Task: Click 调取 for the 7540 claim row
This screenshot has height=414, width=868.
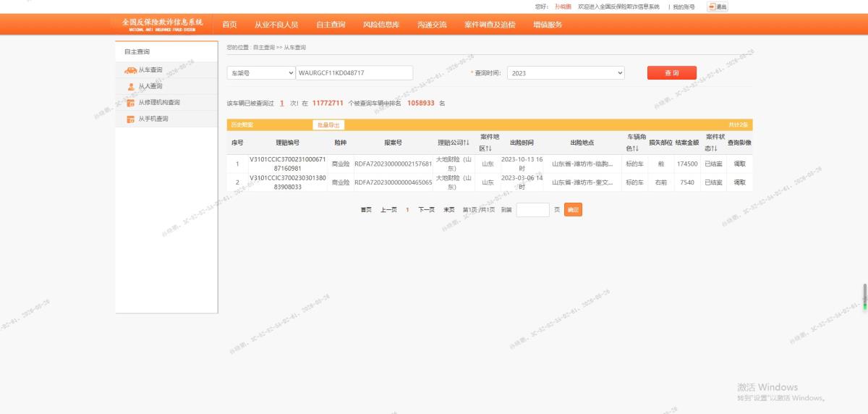Action: click(739, 182)
